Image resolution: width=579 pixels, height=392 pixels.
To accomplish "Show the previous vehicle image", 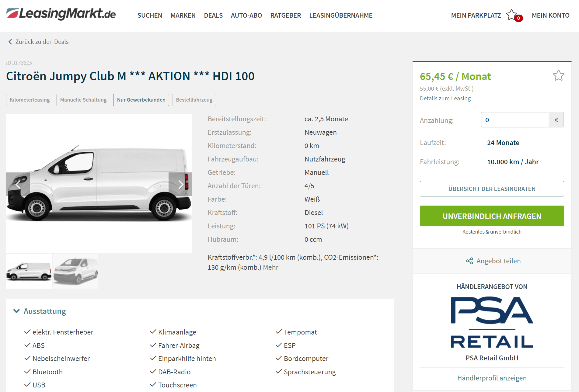I will coord(18,184).
